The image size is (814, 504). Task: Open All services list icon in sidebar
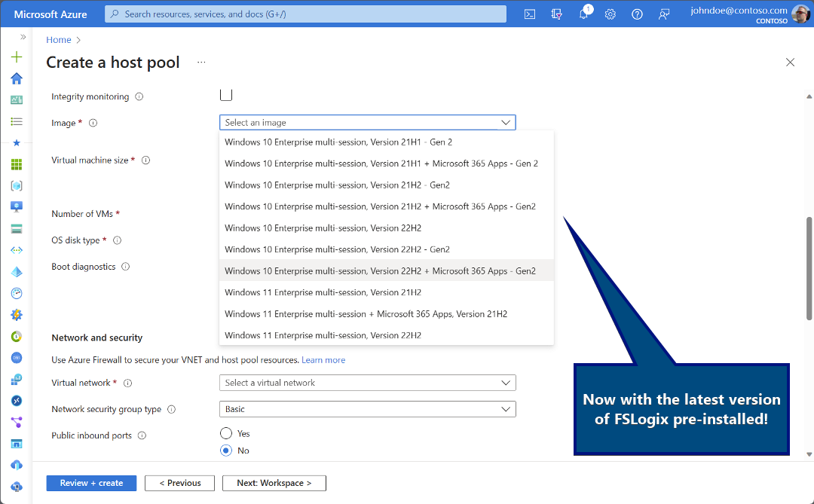click(x=17, y=121)
